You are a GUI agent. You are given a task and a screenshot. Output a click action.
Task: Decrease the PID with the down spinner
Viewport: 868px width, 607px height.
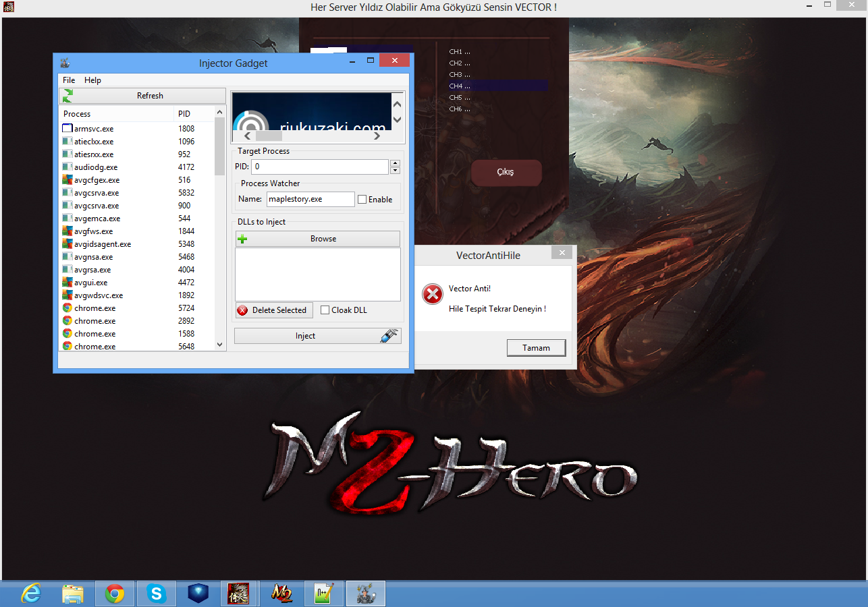(x=395, y=171)
